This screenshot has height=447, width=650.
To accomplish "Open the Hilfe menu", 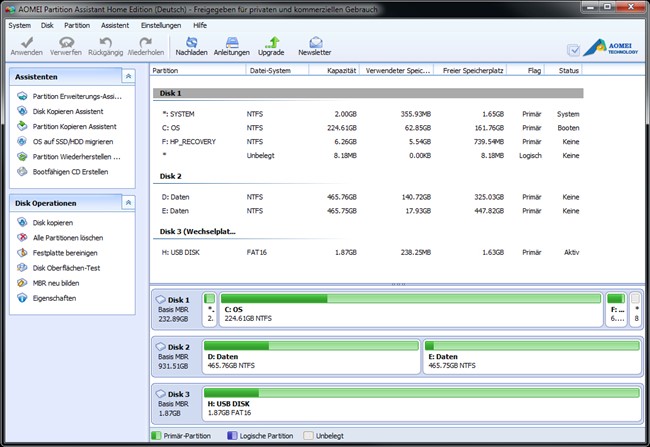I will 200,25.
